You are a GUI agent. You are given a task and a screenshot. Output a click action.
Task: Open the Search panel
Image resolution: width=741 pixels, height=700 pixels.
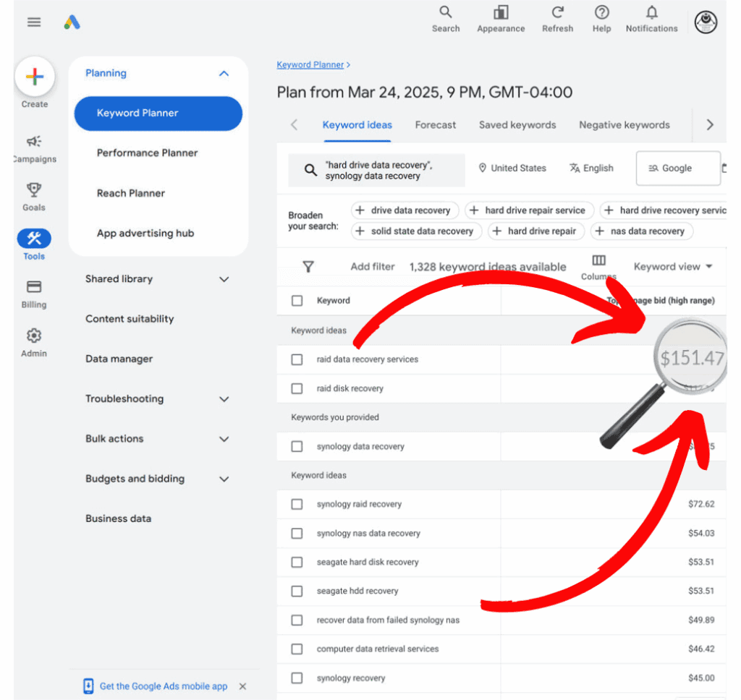tap(446, 18)
